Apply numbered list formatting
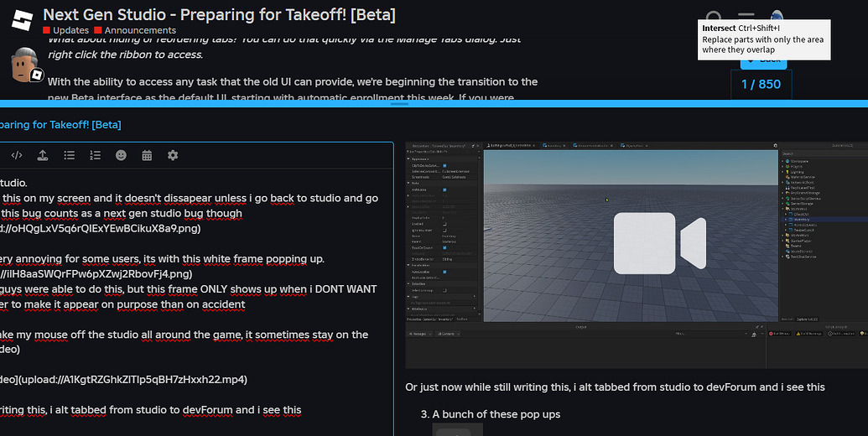Image resolution: width=868 pixels, height=436 pixels. pyautogui.click(x=96, y=155)
